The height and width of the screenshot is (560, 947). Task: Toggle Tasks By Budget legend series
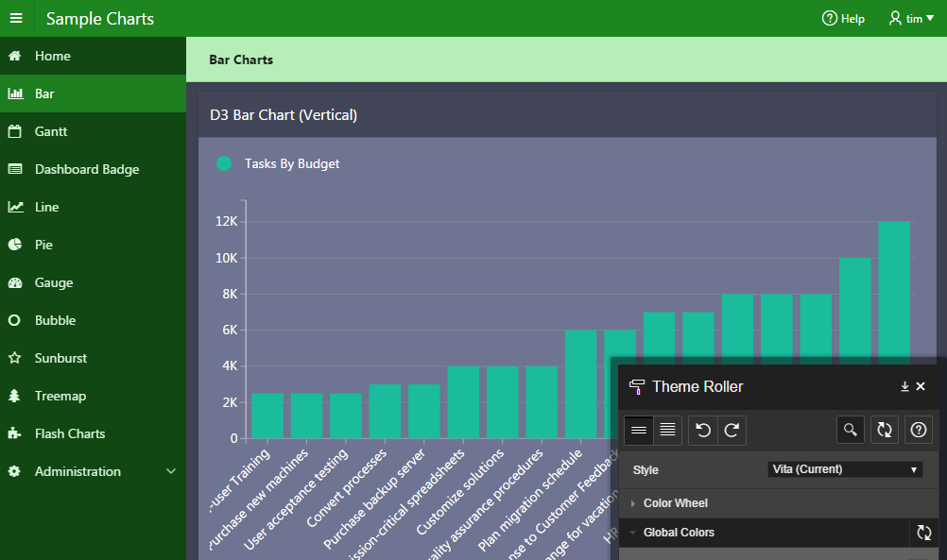coord(224,163)
